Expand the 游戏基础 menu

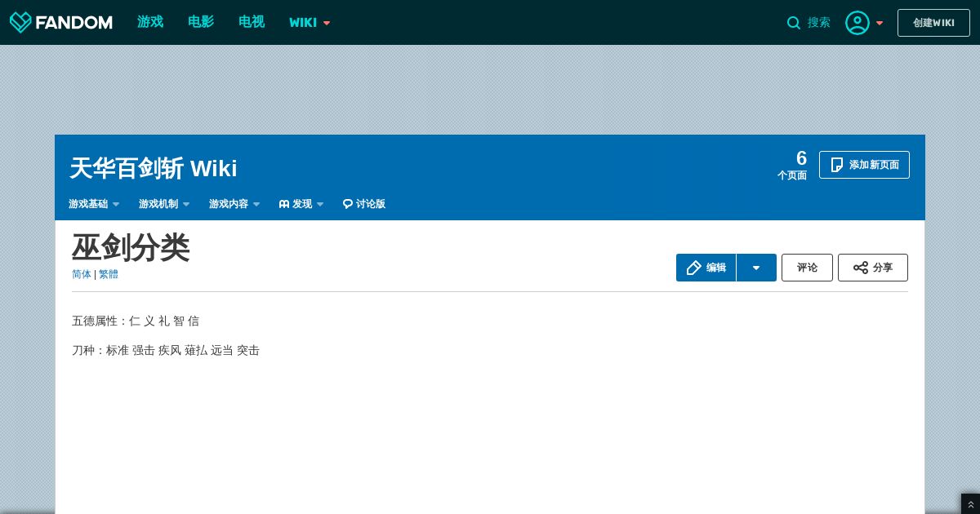[x=94, y=204]
